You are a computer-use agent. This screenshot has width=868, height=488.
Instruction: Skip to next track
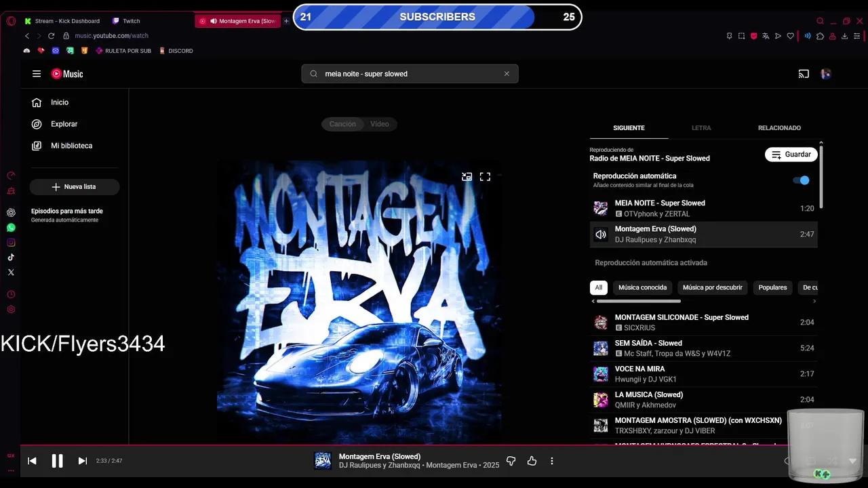tap(82, 461)
